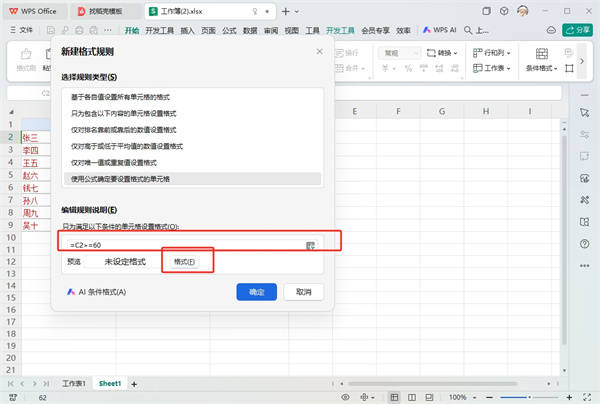This screenshot has height=404, width=600.
Task: Switch to the 视图 ribbon tab
Action: click(291, 30)
